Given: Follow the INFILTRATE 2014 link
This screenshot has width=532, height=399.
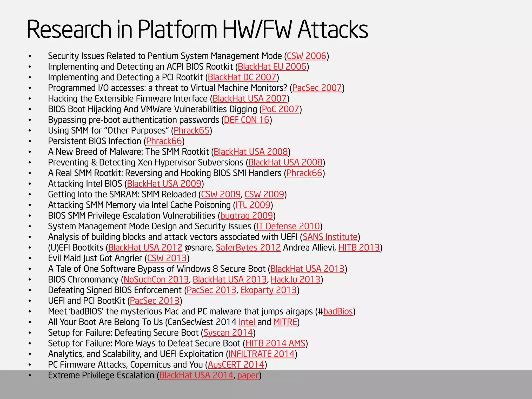Looking at the screenshot, I should click(262, 354).
